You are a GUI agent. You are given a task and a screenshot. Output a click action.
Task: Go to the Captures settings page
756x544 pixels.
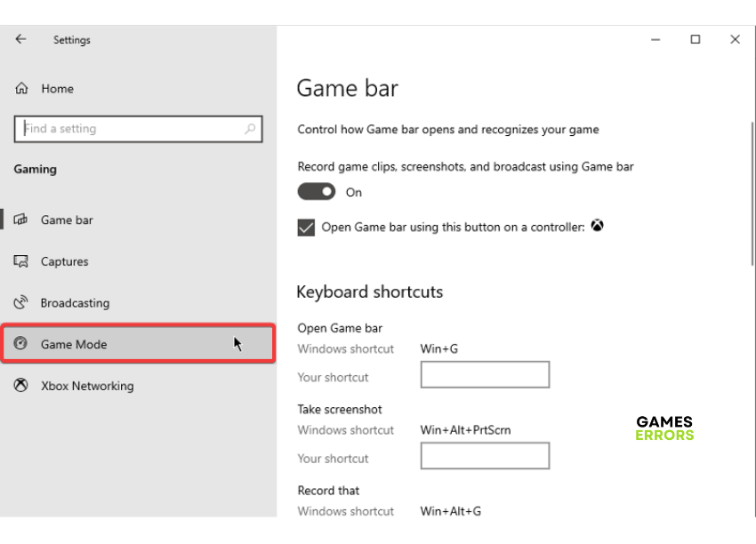coord(63,261)
